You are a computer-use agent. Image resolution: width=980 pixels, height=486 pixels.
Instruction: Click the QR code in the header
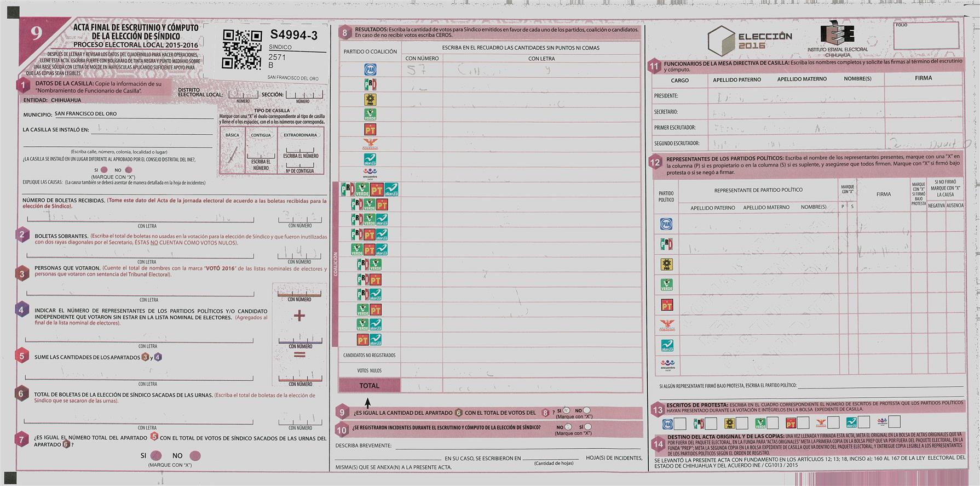(241, 50)
